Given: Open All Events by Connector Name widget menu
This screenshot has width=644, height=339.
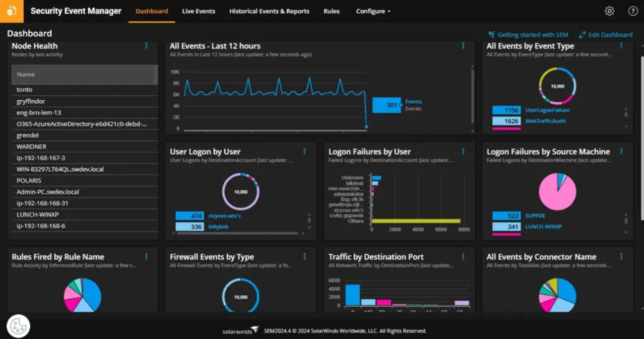Looking at the screenshot, I should 621,256.
